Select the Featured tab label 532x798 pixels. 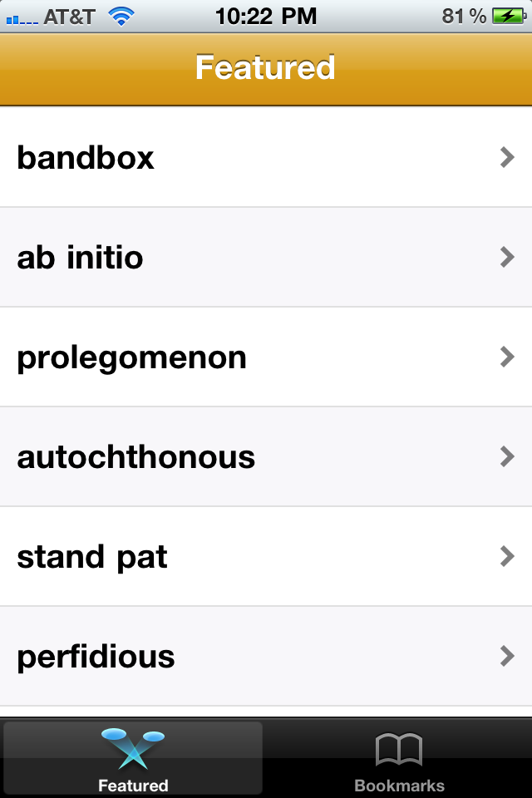coord(133,786)
